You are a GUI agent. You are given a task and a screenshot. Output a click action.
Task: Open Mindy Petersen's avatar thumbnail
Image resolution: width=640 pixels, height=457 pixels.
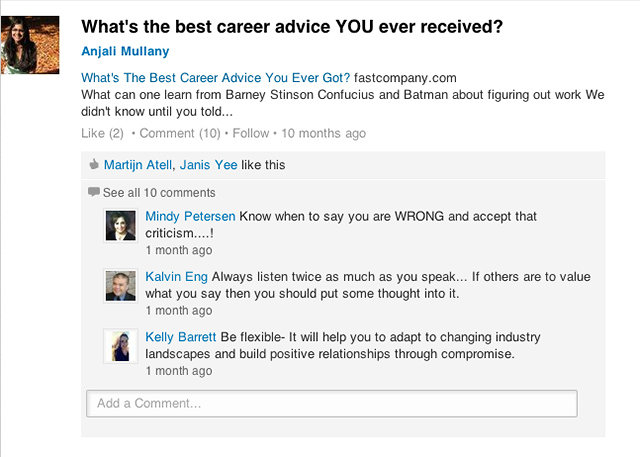[120, 226]
